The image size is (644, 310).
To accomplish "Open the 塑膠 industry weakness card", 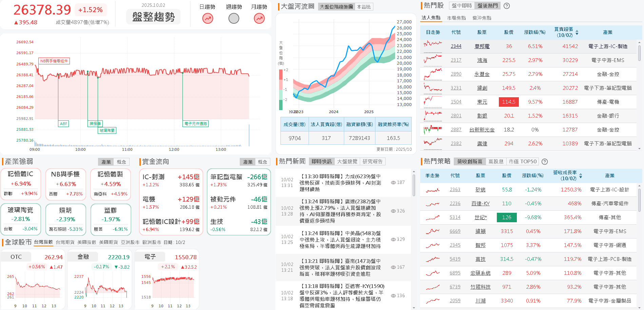I will [x=111, y=219].
